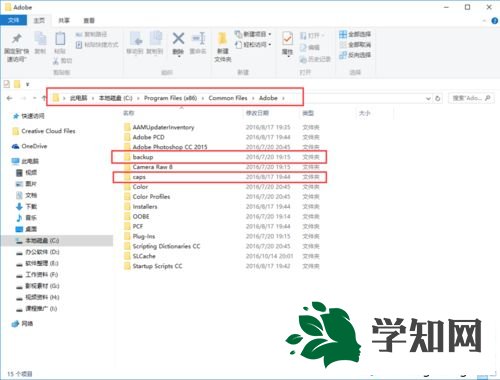Expand the address bar history dropdown

point(428,98)
